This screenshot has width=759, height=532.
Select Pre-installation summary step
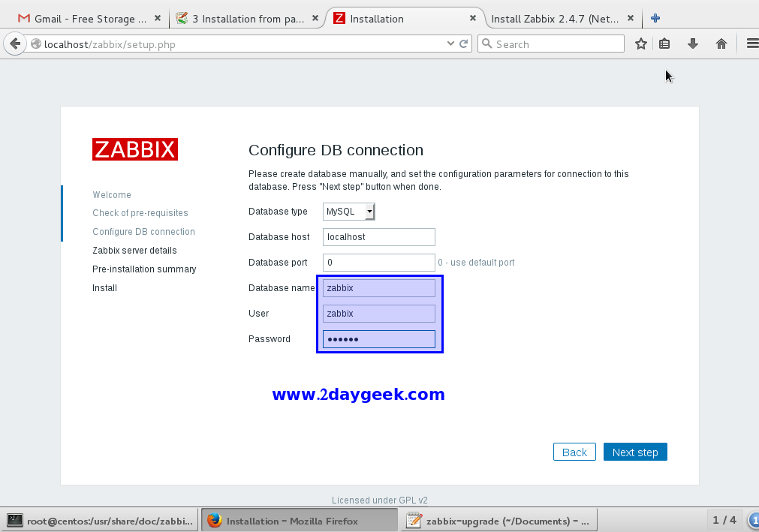[x=144, y=269]
